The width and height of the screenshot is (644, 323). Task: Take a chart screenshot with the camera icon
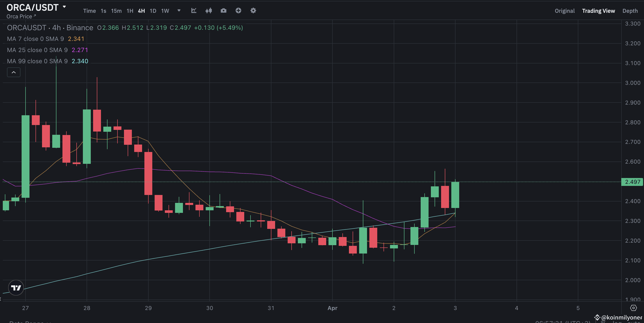[223, 10]
